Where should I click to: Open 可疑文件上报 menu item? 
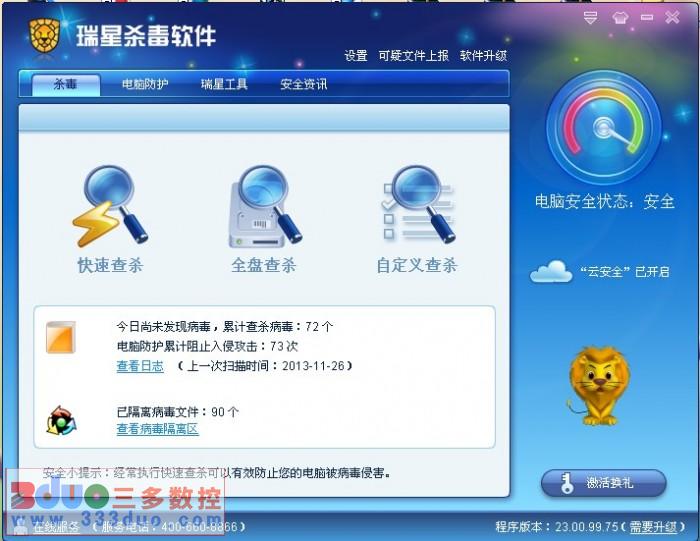[413, 56]
